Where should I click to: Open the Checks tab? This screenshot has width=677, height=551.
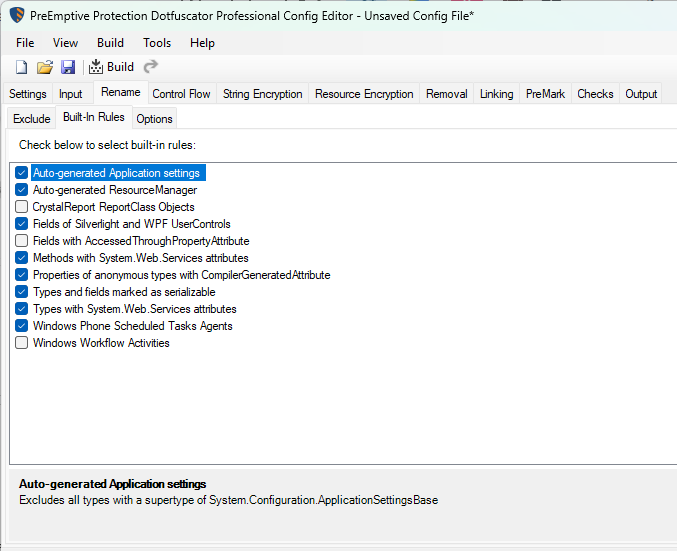595,94
